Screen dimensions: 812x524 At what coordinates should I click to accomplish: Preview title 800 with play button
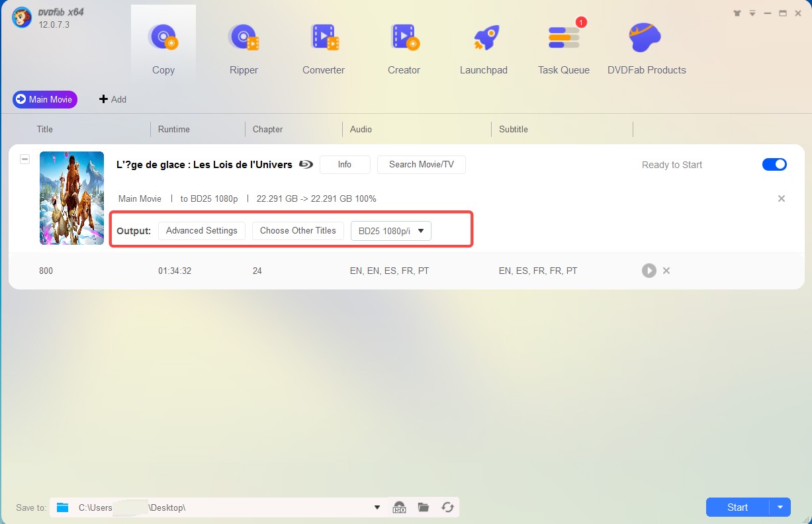[649, 271]
